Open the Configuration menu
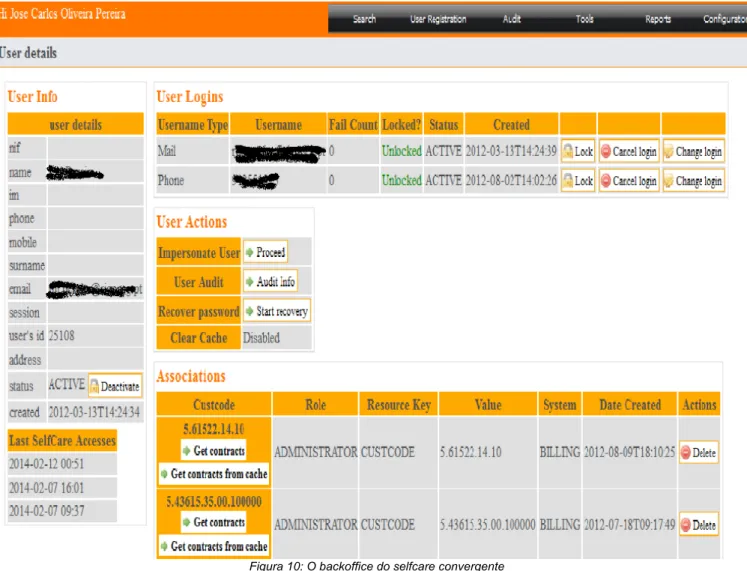747x571 pixels. pyautogui.click(x=725, y=19)
